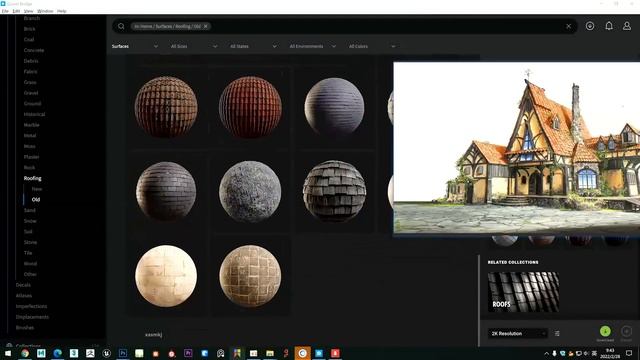Open the downloads icon in the header
Image resolution: width=640 pixels, height=360 pixels.
[590, 26]
